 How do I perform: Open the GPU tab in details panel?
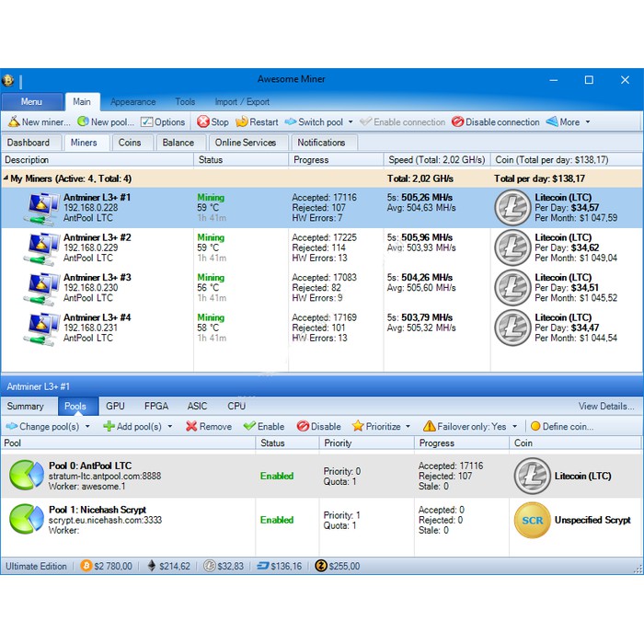coord(115,406)
